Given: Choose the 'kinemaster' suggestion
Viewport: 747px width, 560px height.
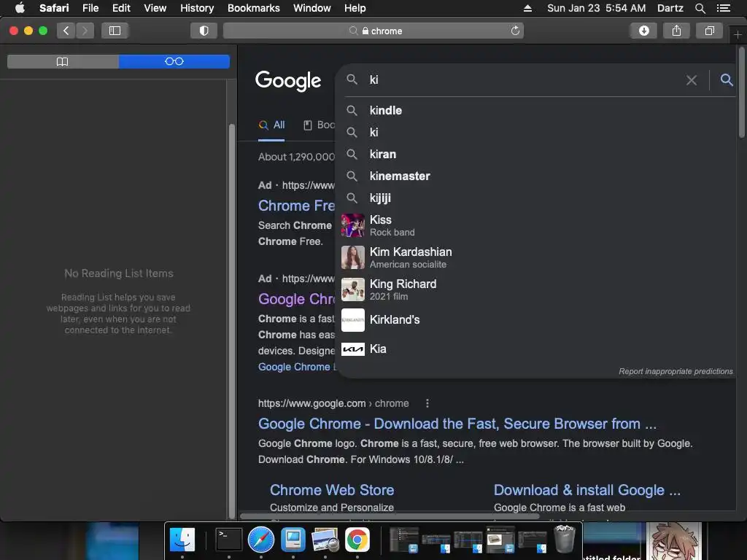Looking at the screenshot, I should point(536,176).
